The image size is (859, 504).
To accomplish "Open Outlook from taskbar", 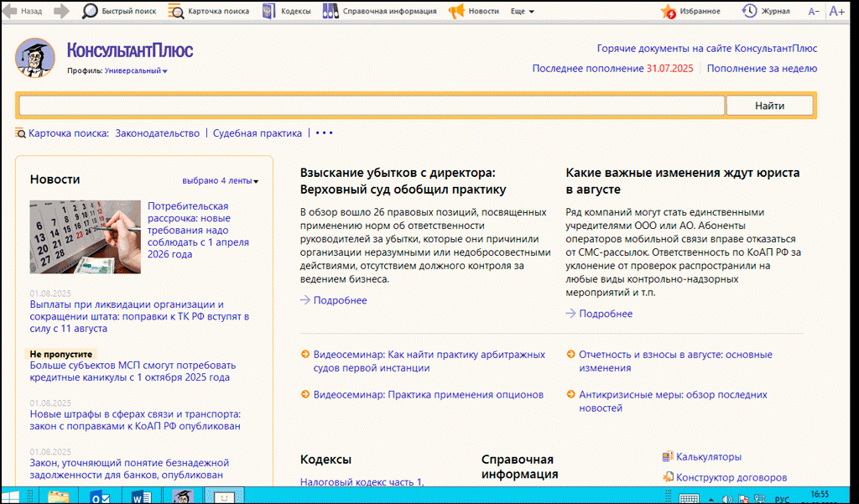I will [x=101, y=497].
